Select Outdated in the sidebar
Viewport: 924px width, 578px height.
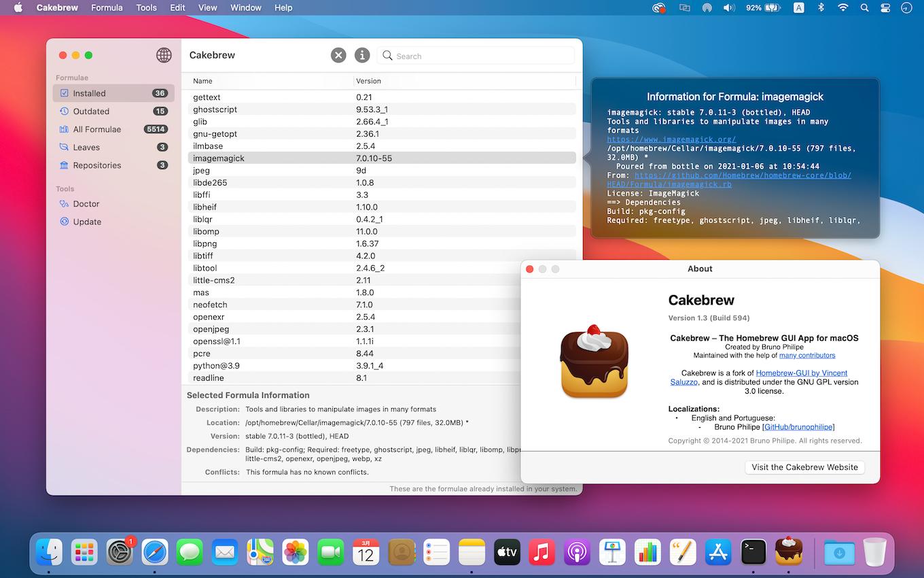click(x=113, y=111)
